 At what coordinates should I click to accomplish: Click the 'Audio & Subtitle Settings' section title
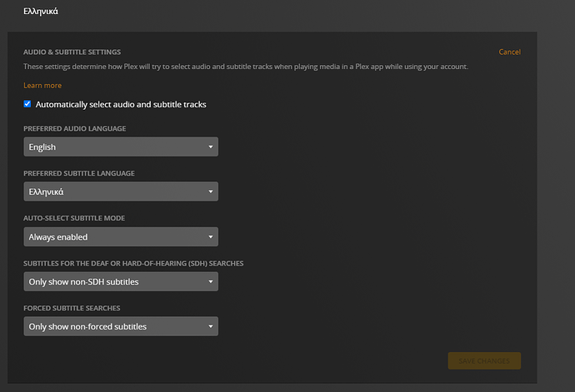[72, 52]
